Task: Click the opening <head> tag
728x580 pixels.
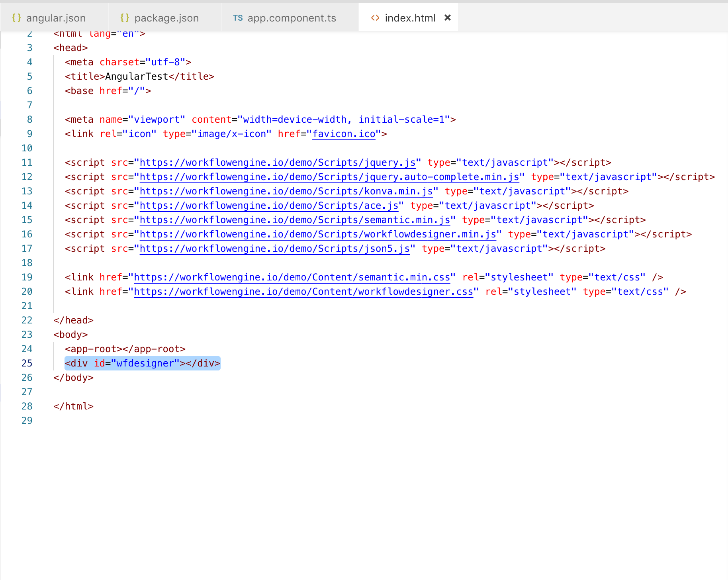Action: [x=70, y=48]
